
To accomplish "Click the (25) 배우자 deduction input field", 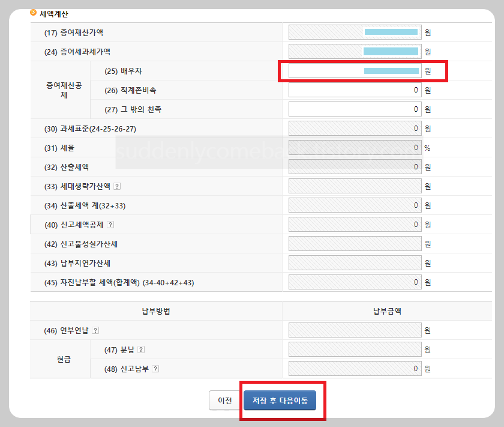I will click(x=354, y=71).
